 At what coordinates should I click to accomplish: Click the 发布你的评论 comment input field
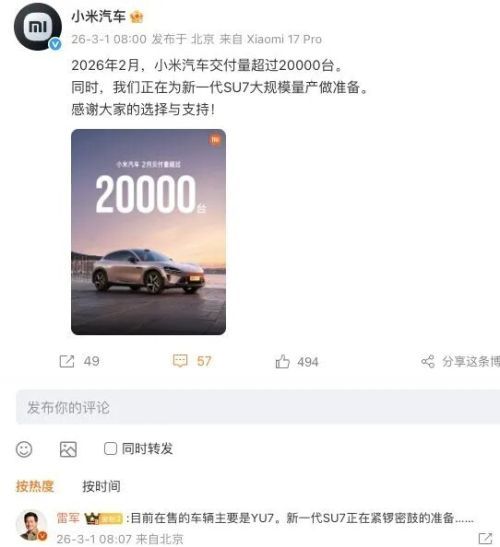click(258, 407)
